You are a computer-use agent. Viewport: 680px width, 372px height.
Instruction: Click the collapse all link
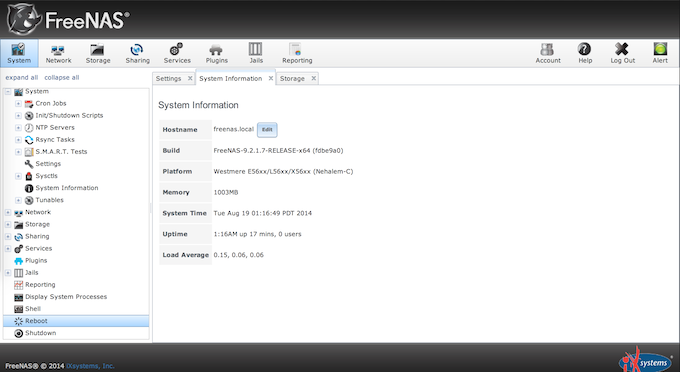[x=62, y=78]
